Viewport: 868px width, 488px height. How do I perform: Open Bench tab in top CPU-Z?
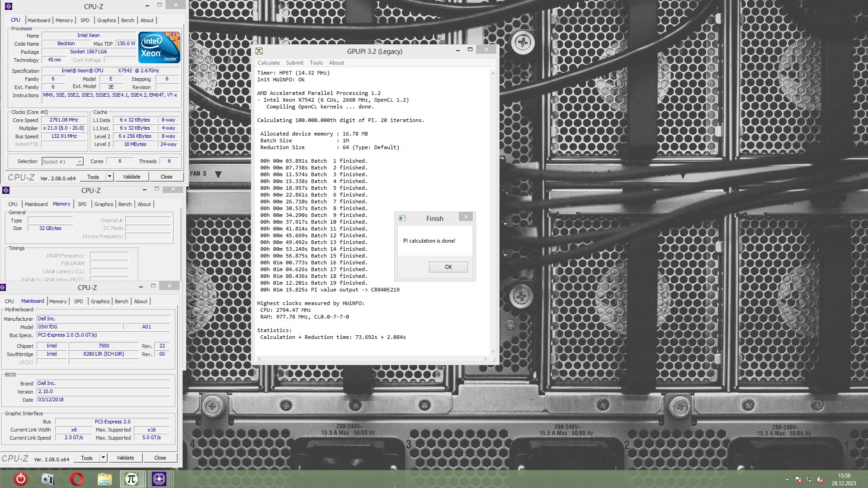pos(128,20)
